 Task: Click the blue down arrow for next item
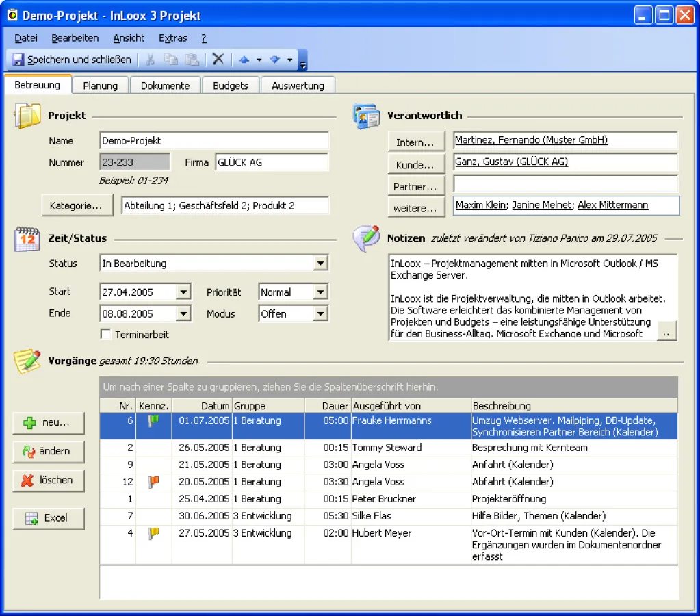click(274, 60)
